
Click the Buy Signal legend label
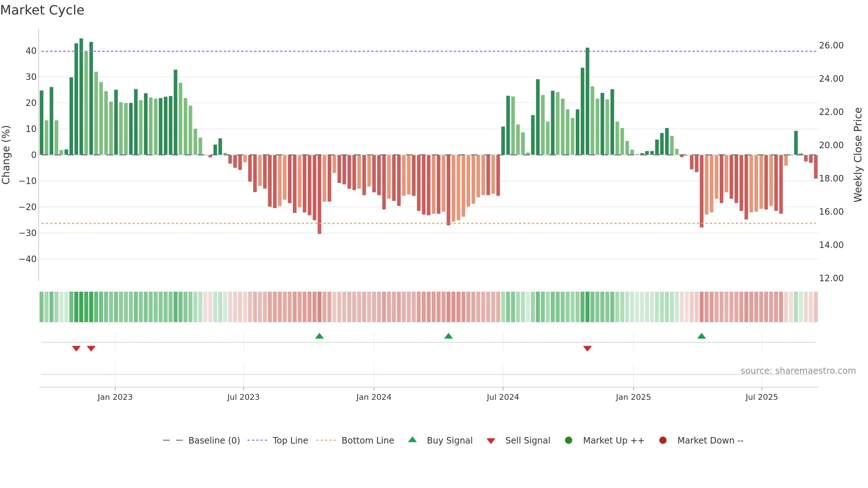click(450, 440)
